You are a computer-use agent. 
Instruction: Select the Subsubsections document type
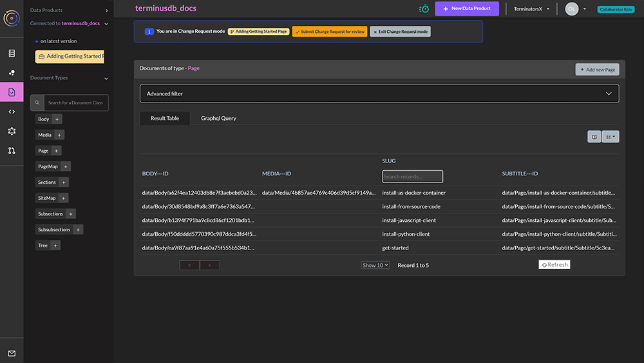tap(54, 230)
